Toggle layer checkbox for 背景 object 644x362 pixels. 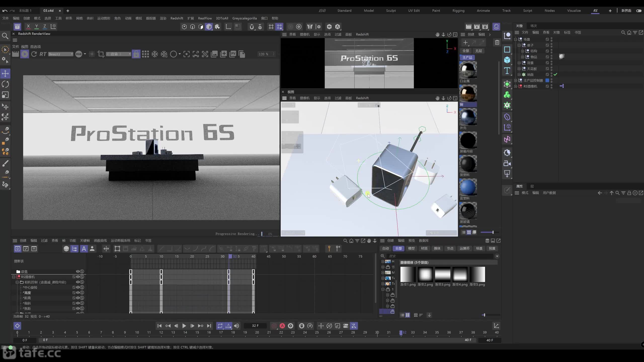547,63
